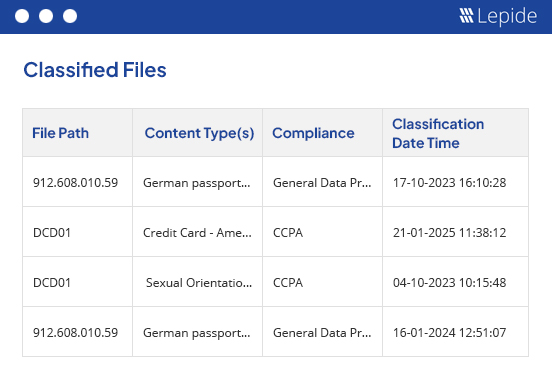Image resolution: width=552 pixels, height=380 pixels.
Task: Click the first white window dot
Action: coord(22,16)
